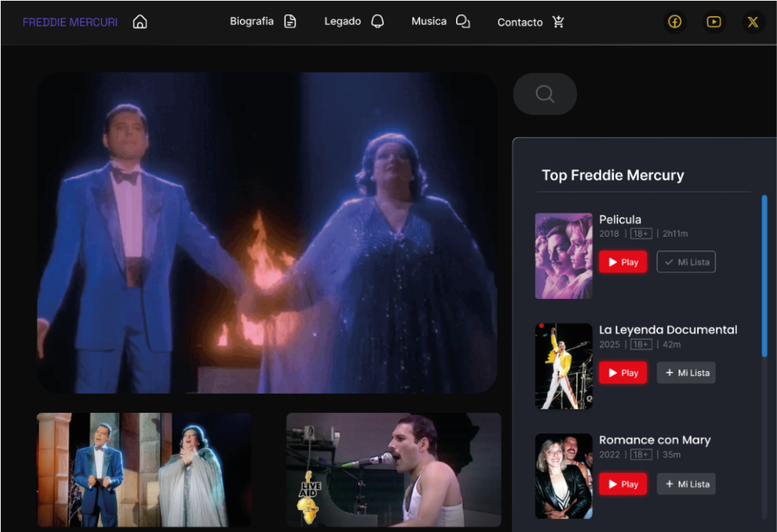Click the FREDDIE MERCURI logo link
Screen dimensions: 777x532
[x=70, y=22]
